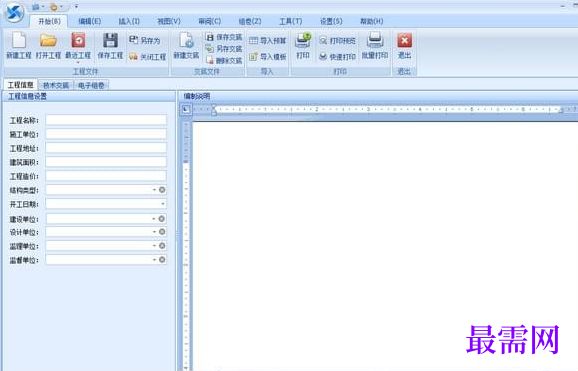Image resolution: width=578 pixels, height=371 pixels.
Task: Click the 打印 print icon
Action: [303, 41]
